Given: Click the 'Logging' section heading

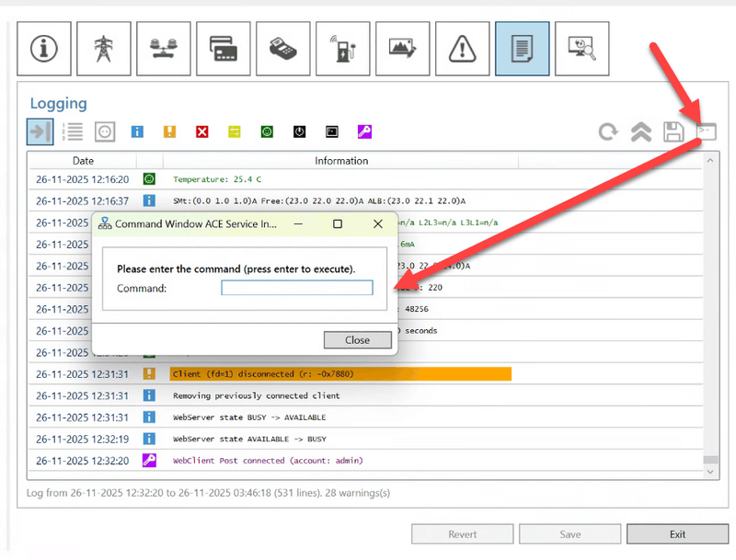Looking at the screenshot, I should coord(59,103).
